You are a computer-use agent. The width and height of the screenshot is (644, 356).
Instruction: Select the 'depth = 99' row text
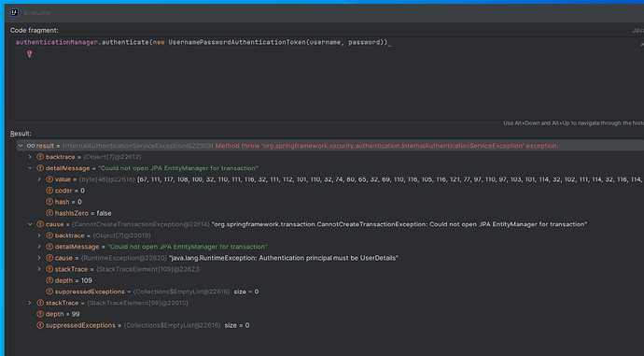click(63, 314)
